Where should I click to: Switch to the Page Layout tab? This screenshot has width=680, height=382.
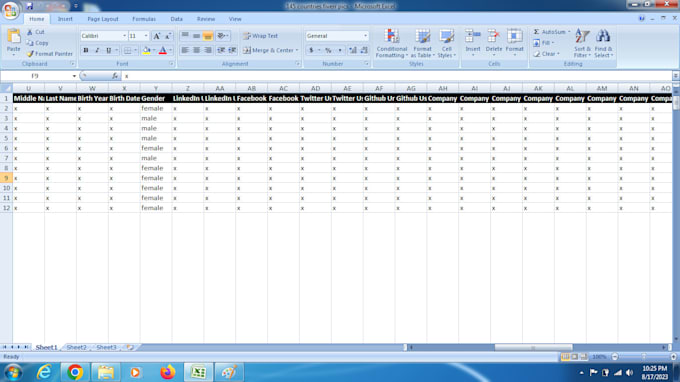coord(103,19)
